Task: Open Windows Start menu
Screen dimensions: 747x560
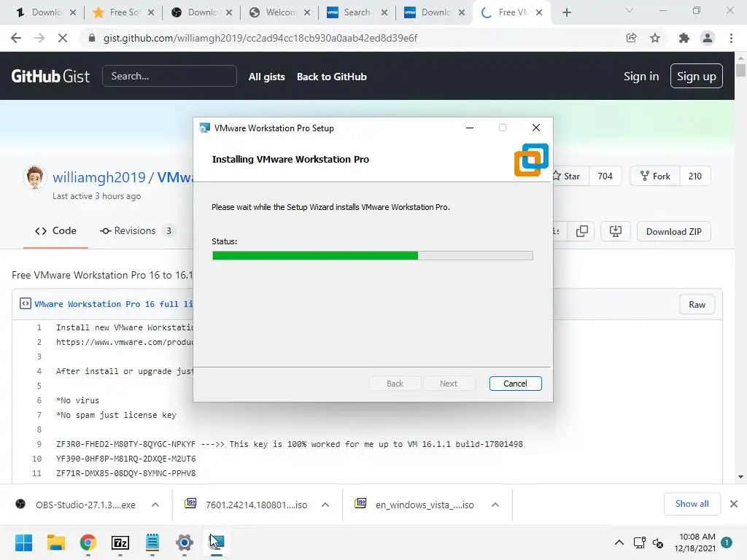Action: [23, 542]
